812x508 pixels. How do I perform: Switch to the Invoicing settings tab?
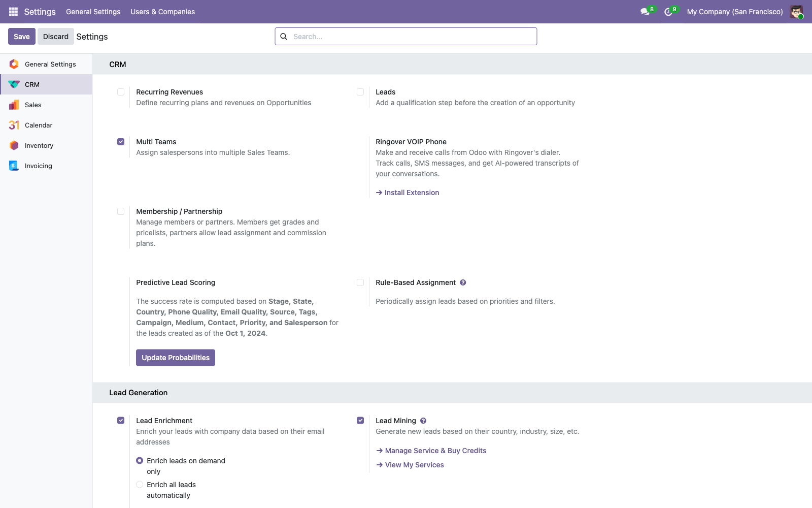46,166
